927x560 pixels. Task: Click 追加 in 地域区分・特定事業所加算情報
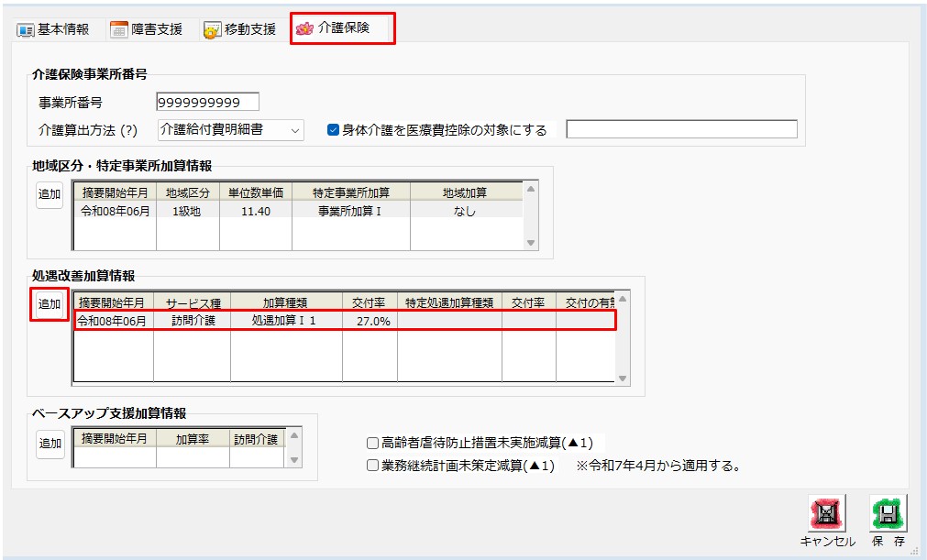coord(50,194)
